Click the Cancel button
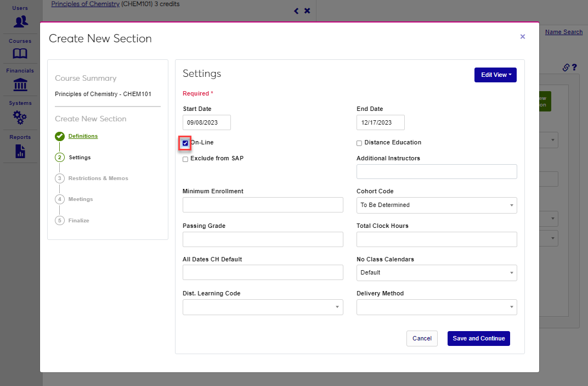 [422, 338]
